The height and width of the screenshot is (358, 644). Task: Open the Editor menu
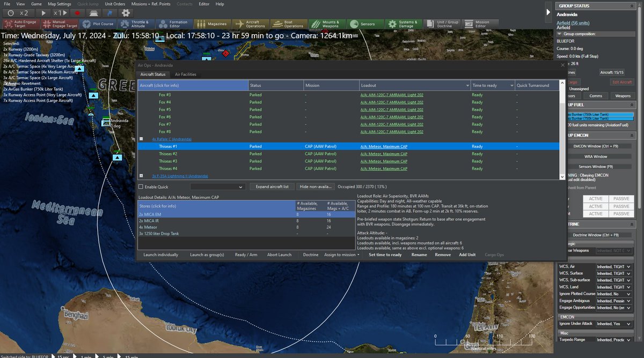204,4
